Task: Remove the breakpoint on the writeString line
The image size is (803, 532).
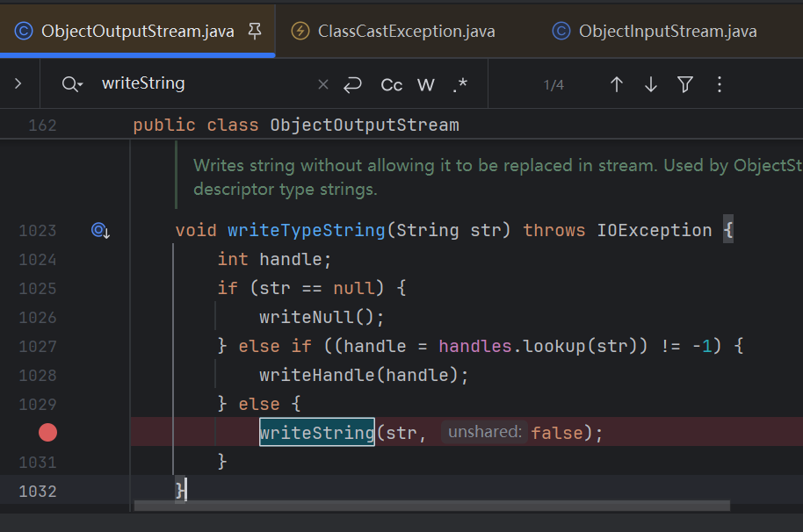Action: coord(47,432)
